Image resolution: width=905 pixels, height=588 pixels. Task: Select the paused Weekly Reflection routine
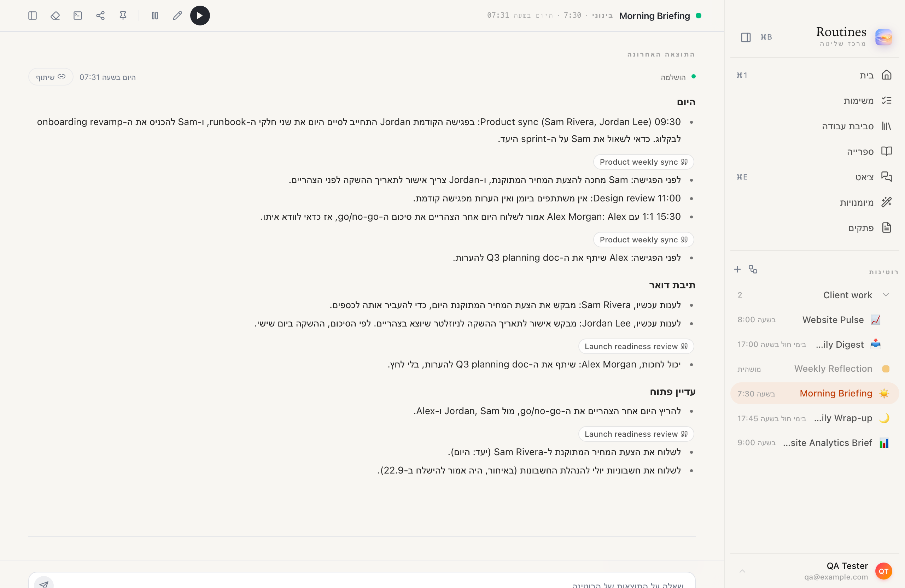(x=814, y=369)
